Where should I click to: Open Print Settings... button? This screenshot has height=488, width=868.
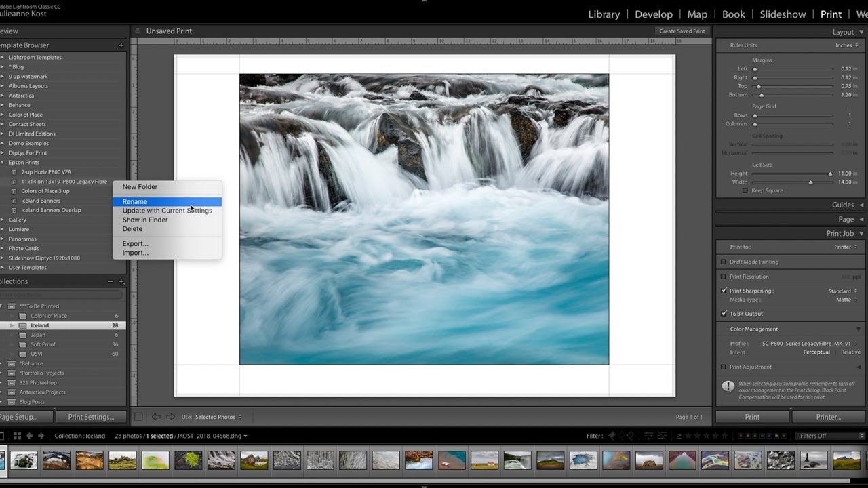[x=90, y=417]
